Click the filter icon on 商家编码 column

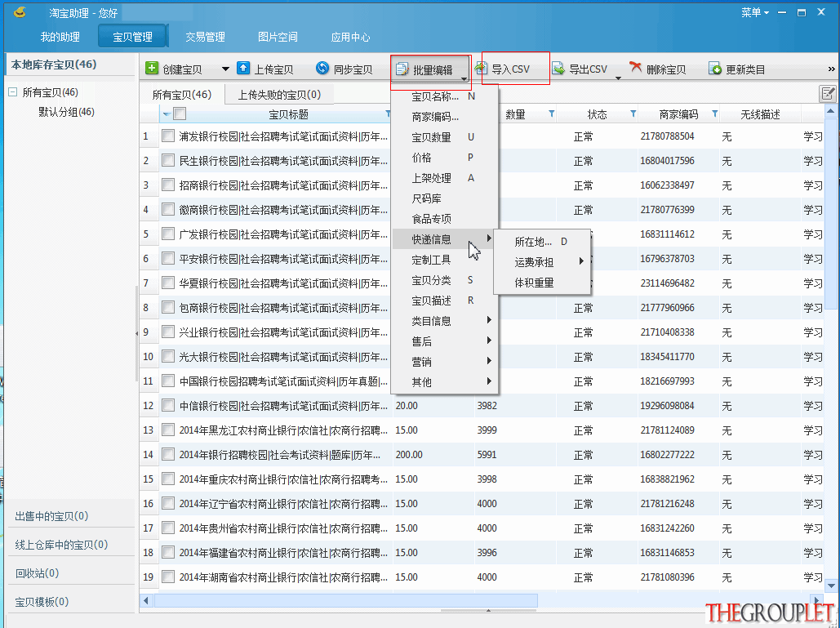[x=714, y=114]
